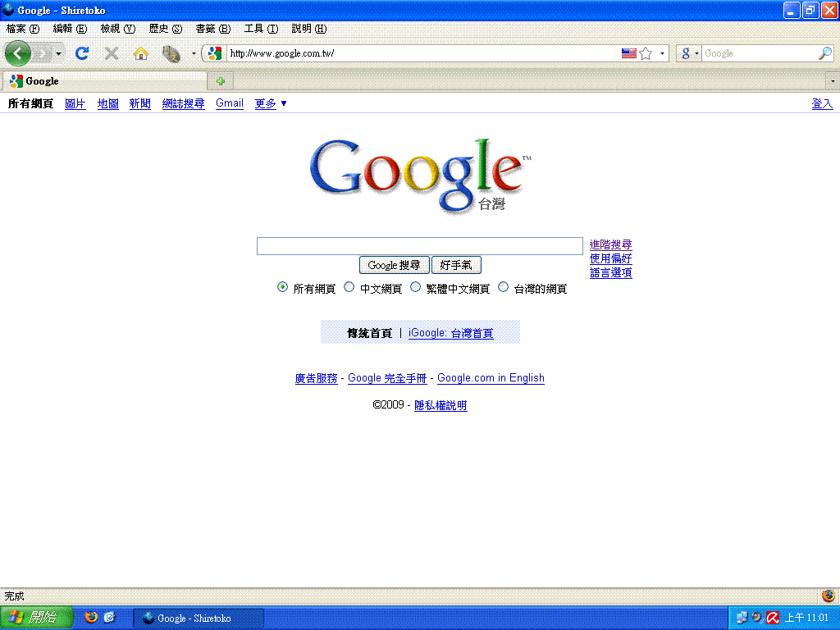Open the 書籤 (B) menu
This screenshot has width=840, height=630.
pyautogui.click(x=212, y=29)
